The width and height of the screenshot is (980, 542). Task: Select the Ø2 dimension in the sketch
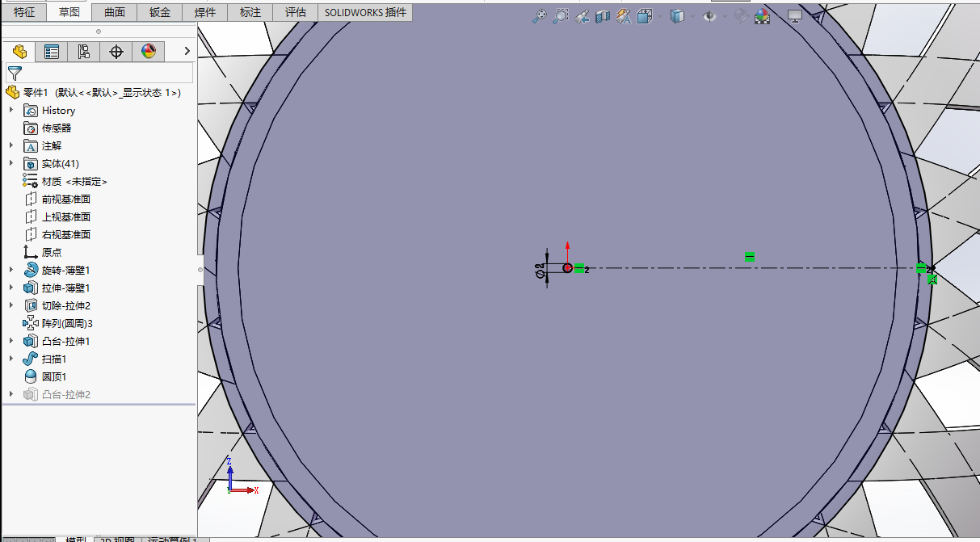coord(540,271)
